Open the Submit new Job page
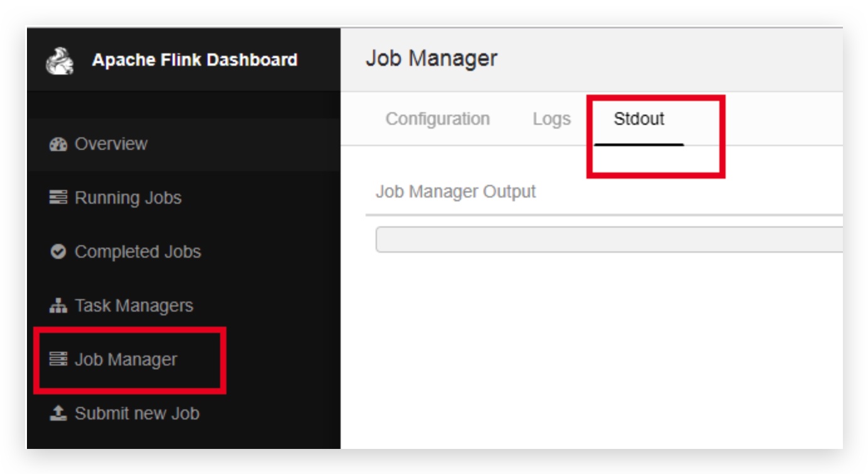This screenshot has width=868, height=474. [x=137, y=414]
